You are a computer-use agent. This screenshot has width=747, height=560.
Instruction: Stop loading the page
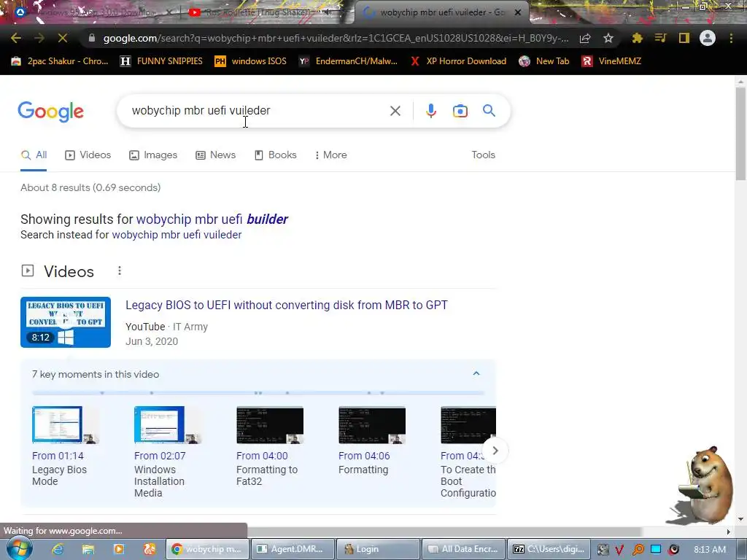[x=63, y=38]
